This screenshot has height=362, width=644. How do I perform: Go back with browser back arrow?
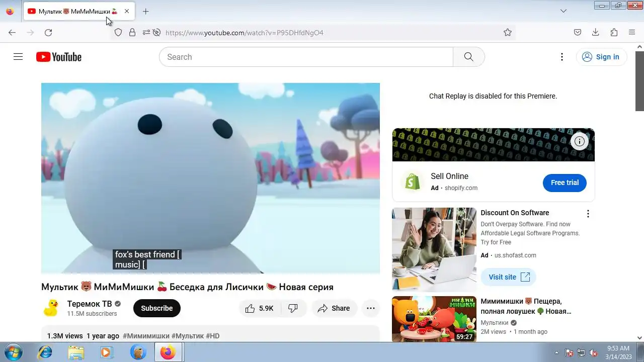point(12,32)
